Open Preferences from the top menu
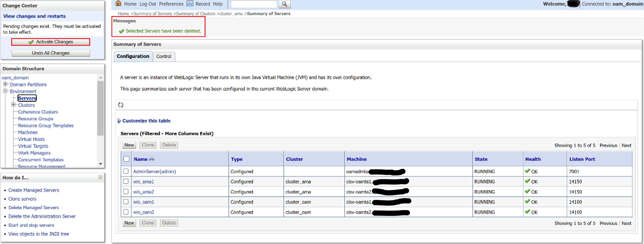Image resolution: width=644 pixels, height=244 pixels. coord(171,4)
